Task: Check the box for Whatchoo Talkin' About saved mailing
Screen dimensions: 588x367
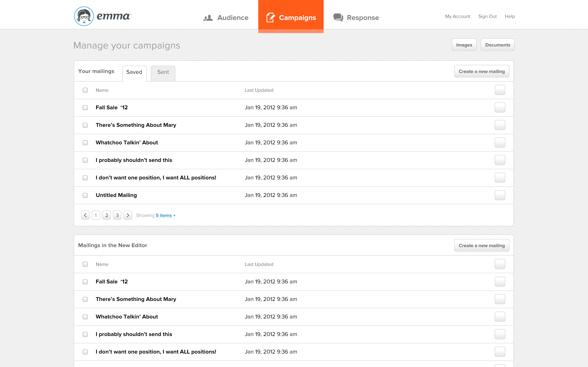Action: (85, 143)
